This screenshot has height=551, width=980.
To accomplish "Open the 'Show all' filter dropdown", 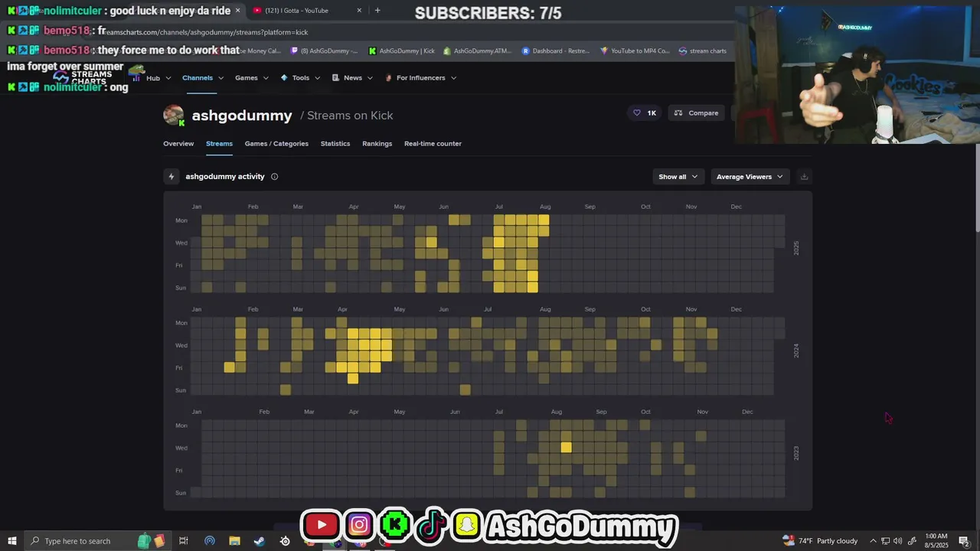I will [678, 177].
